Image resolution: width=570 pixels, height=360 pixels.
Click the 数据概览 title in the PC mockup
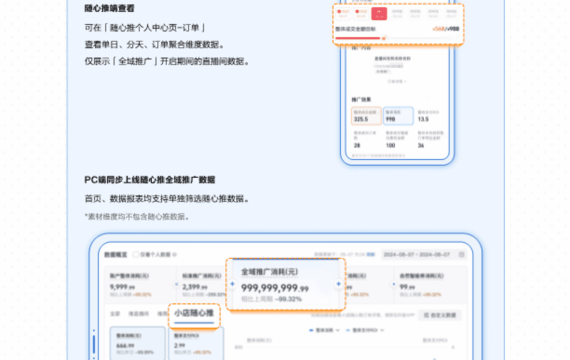[x=116, y=255]
